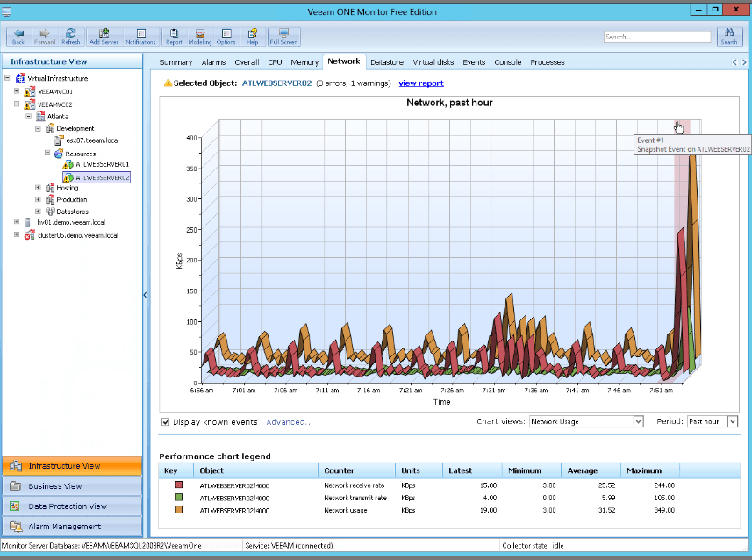
Task: Click the Infrastructure View pane button
Action: pos(72,465)
